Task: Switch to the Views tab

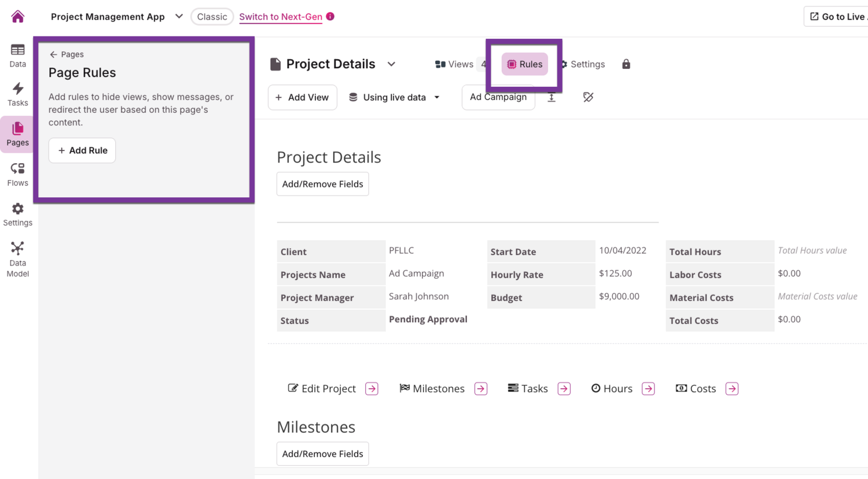Action: (x=455, y=64)
